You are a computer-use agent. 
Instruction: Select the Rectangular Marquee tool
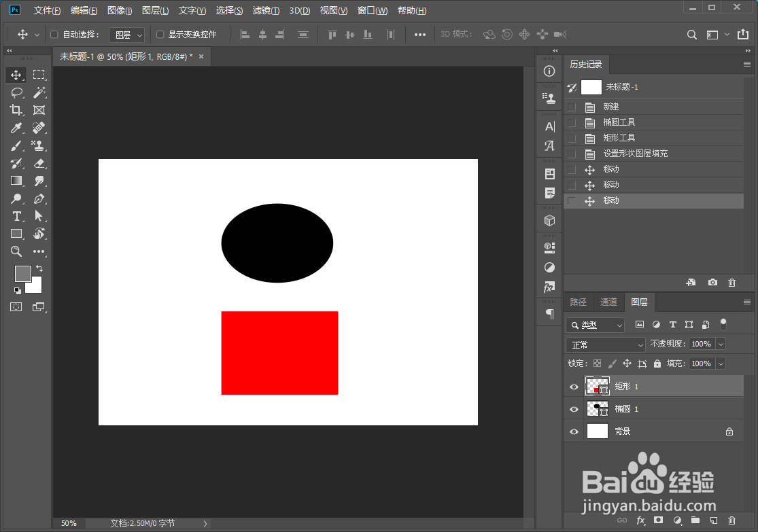[39, 75]
